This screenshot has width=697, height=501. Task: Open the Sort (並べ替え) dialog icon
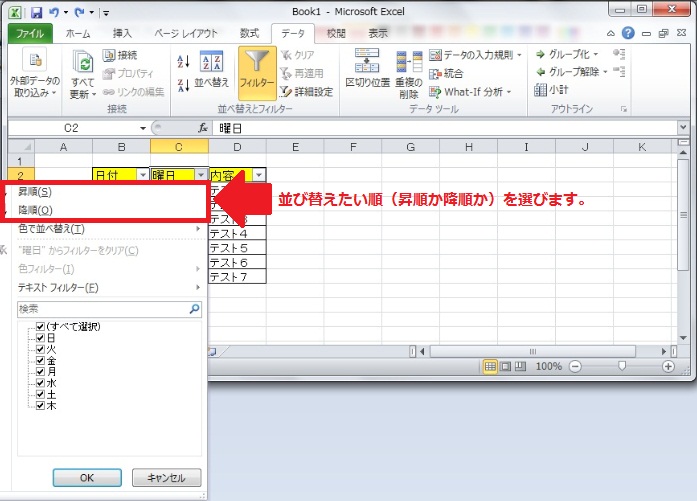pyautogui.click(x=212, y=62)
